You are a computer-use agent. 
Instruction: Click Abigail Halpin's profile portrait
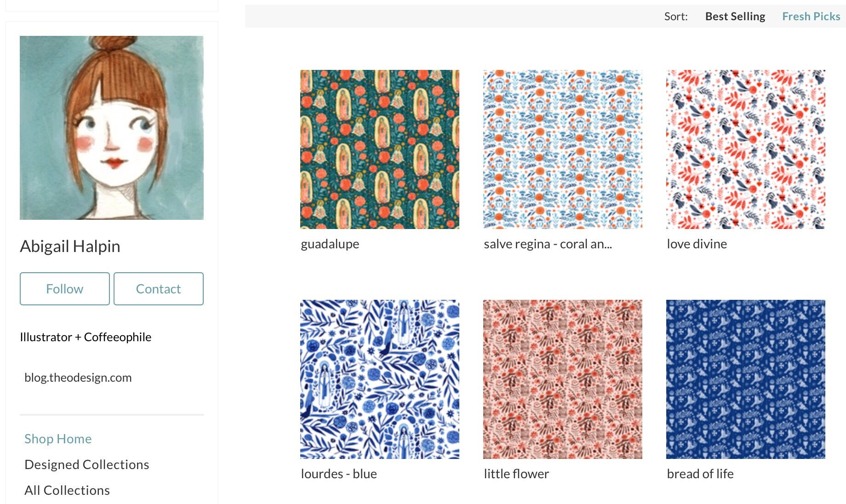[112, 128]
